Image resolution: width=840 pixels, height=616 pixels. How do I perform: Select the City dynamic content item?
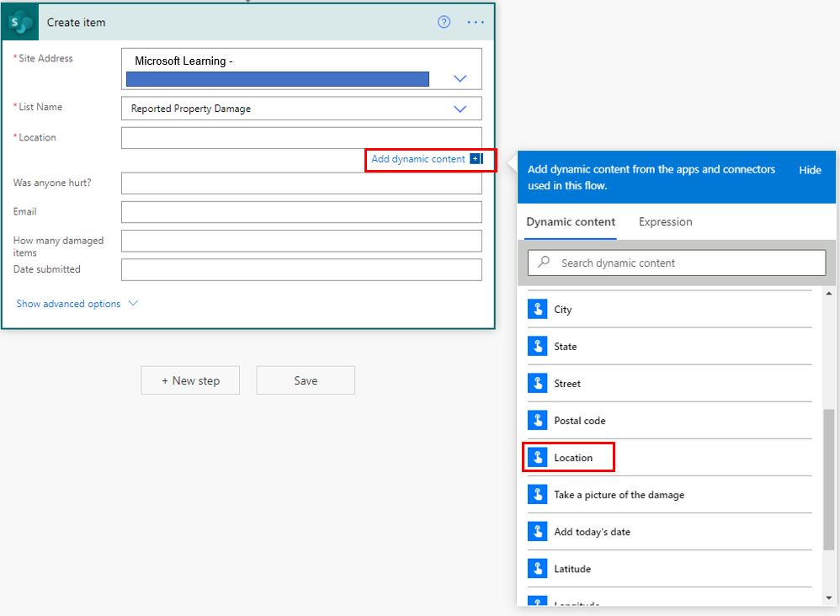670,309
